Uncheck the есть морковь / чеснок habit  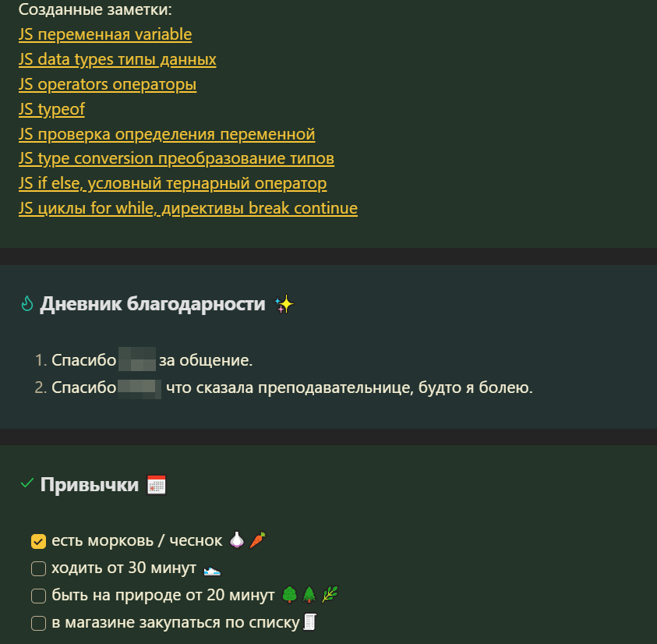38,541
